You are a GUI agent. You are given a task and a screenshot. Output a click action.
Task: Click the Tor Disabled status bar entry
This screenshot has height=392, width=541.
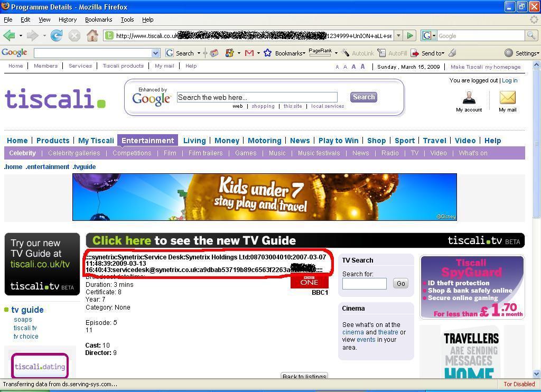(x=519, y=384)
